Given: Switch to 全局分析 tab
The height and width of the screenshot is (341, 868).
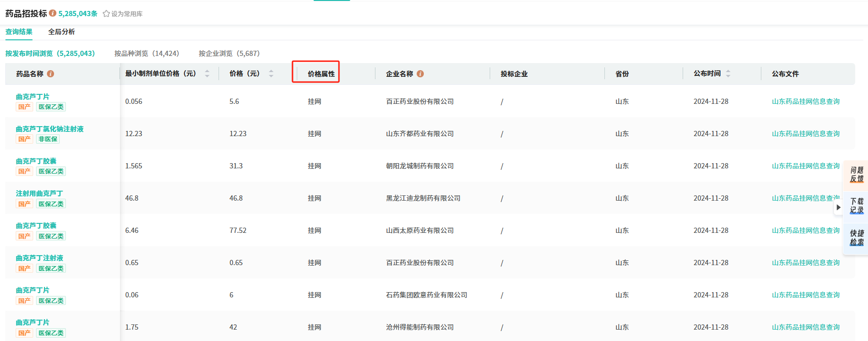Looking at the screenshot, I should 62,32.
